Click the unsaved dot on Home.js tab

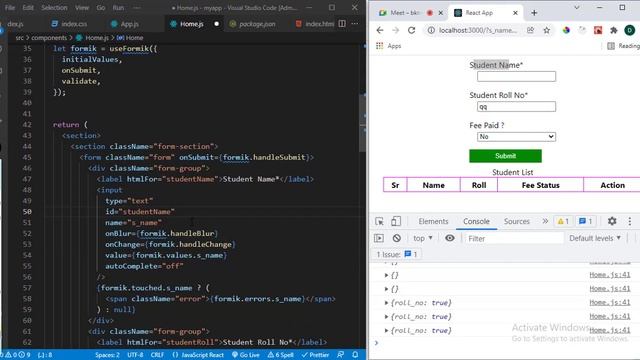[217, 24]
